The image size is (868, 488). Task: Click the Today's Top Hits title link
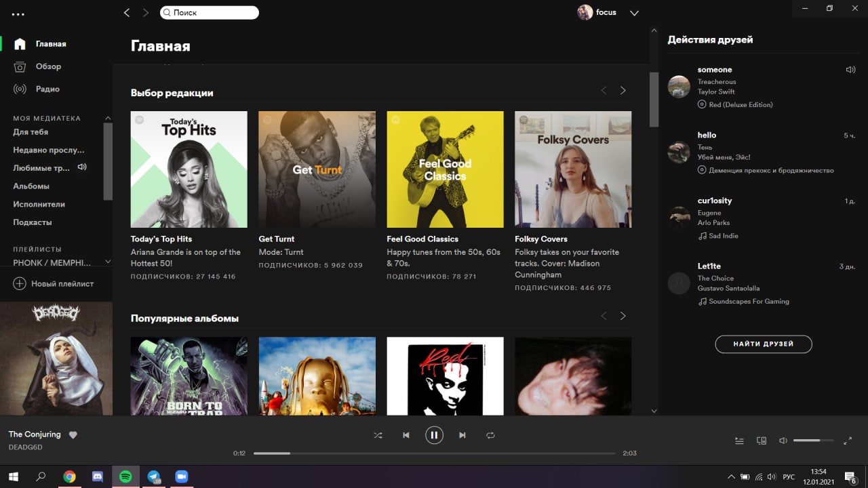[x=161, y=239]
